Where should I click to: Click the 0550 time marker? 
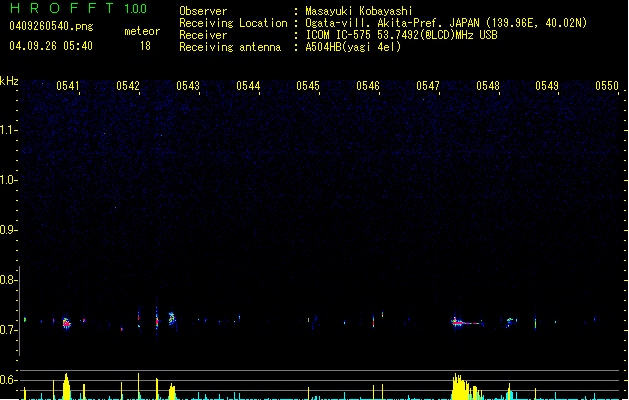click(x=607, y=86)
